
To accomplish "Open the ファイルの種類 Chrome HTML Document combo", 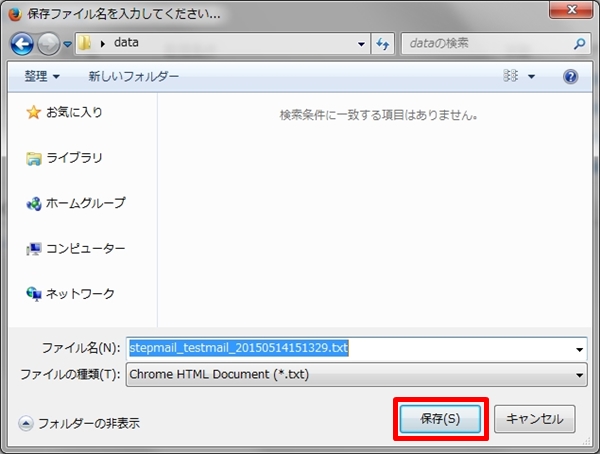I will tap(356, 374).
